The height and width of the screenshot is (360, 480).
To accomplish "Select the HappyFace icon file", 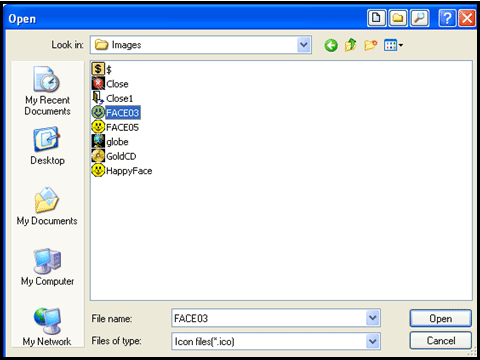I will [122, 170].
